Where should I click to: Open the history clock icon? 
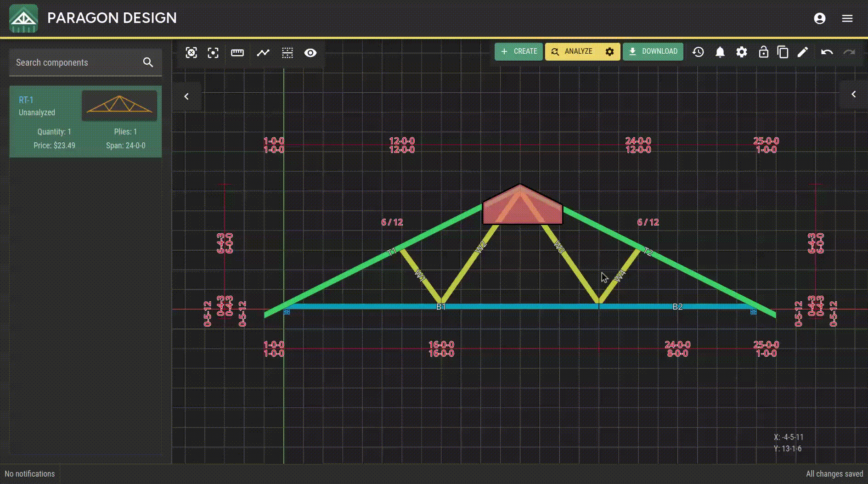(x=698, y=52)
